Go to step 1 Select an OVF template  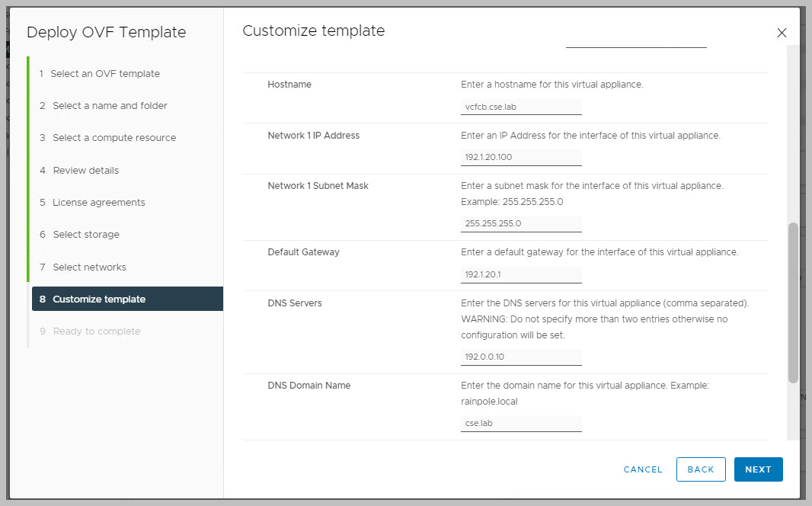click(105, 74)
